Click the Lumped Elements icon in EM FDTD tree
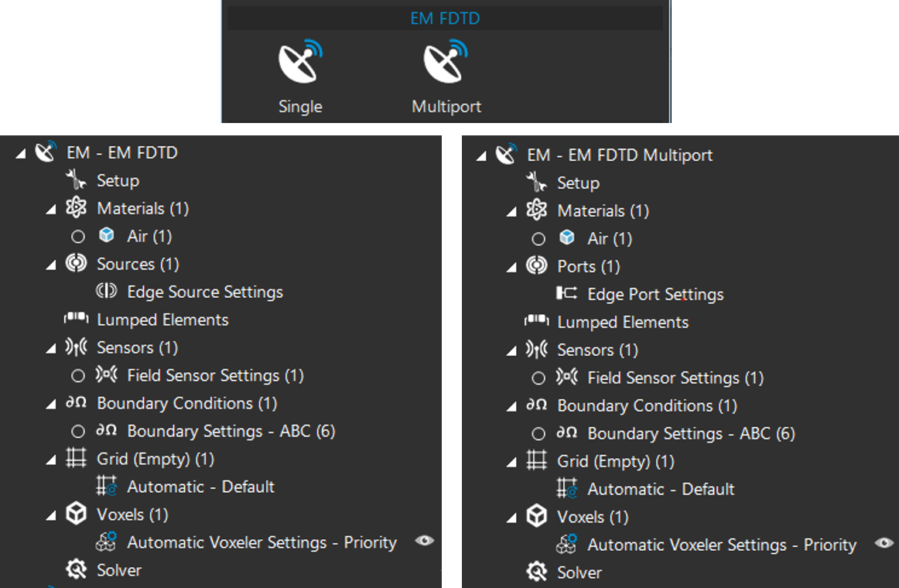The width and height of the screenshot is (899, 588). (x=76, y=320)
